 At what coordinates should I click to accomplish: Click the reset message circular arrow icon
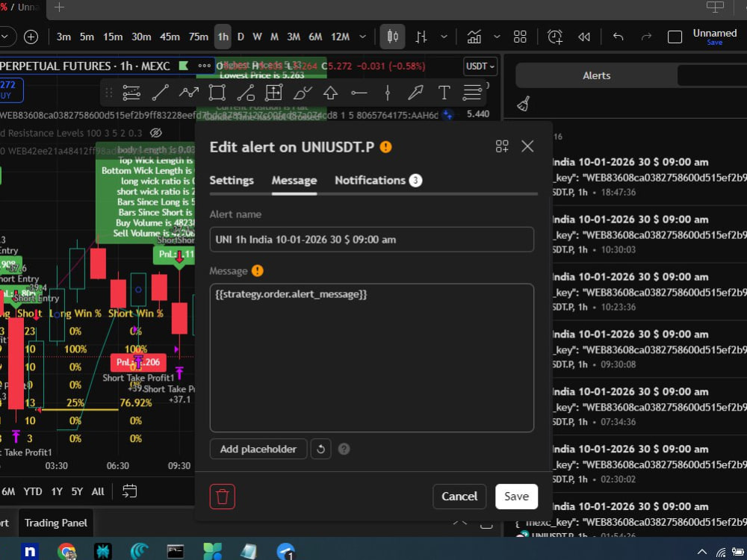click(320, 449)
